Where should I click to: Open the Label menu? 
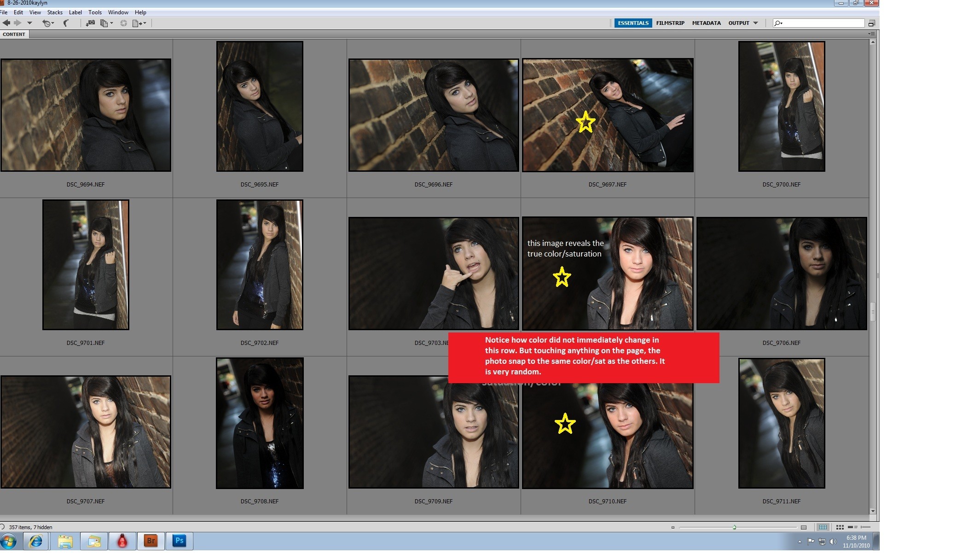click(75, 12)
